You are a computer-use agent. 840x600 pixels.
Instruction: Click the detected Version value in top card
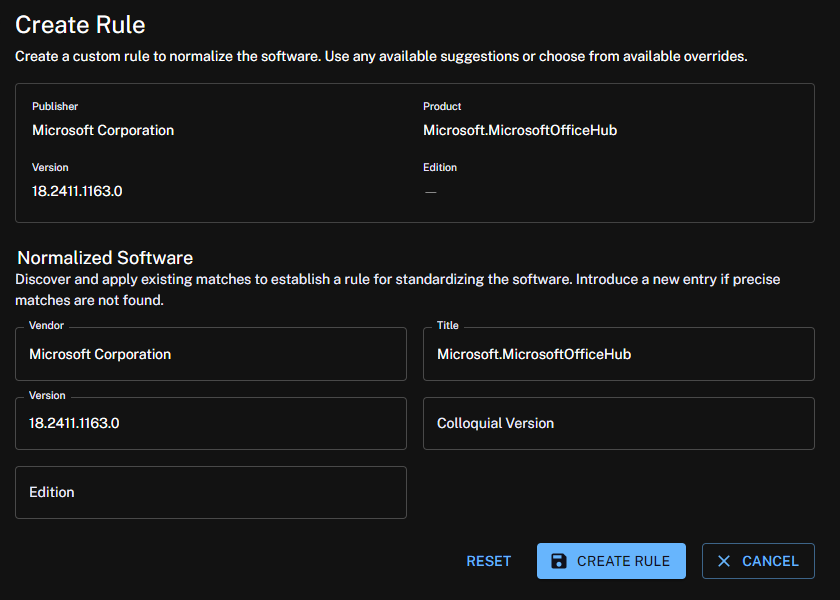click(77, 191)
